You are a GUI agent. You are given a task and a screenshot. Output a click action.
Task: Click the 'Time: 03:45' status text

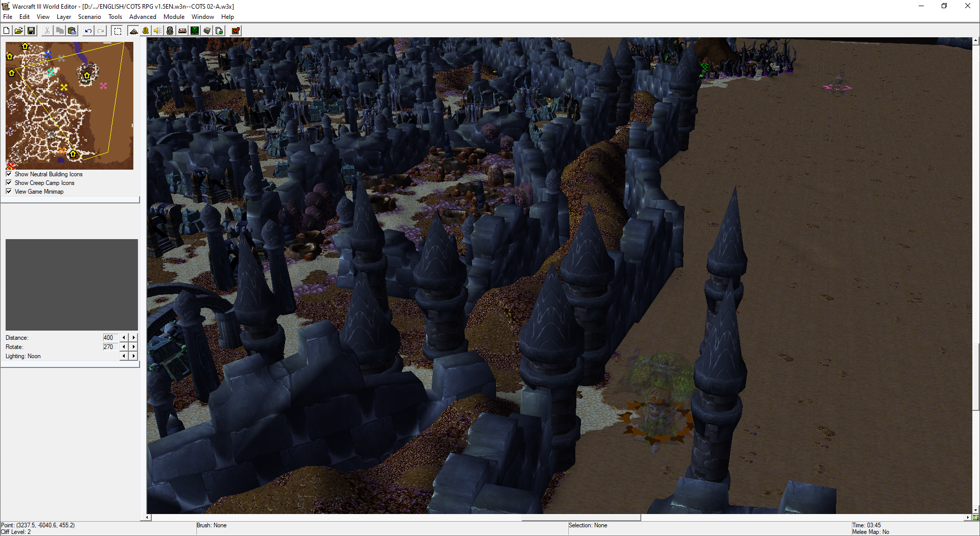click(867, 525)
